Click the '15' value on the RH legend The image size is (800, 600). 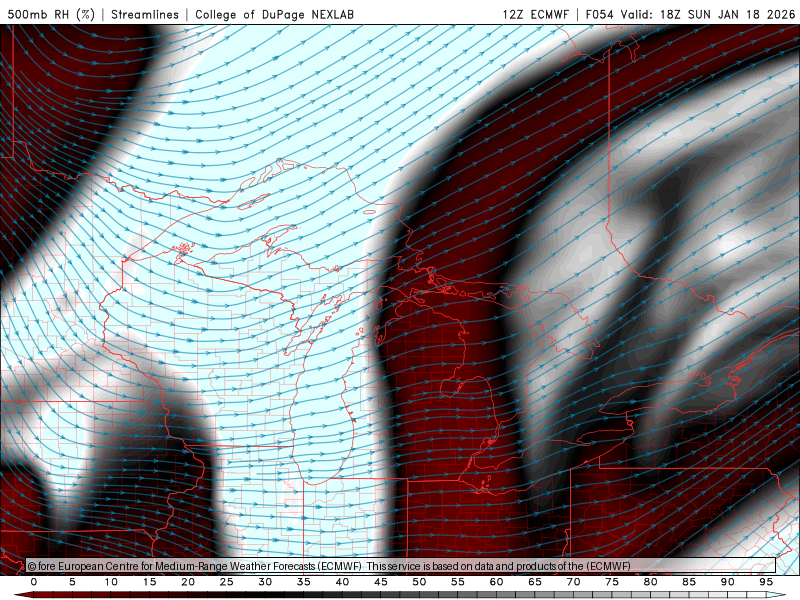pos(149,582)
